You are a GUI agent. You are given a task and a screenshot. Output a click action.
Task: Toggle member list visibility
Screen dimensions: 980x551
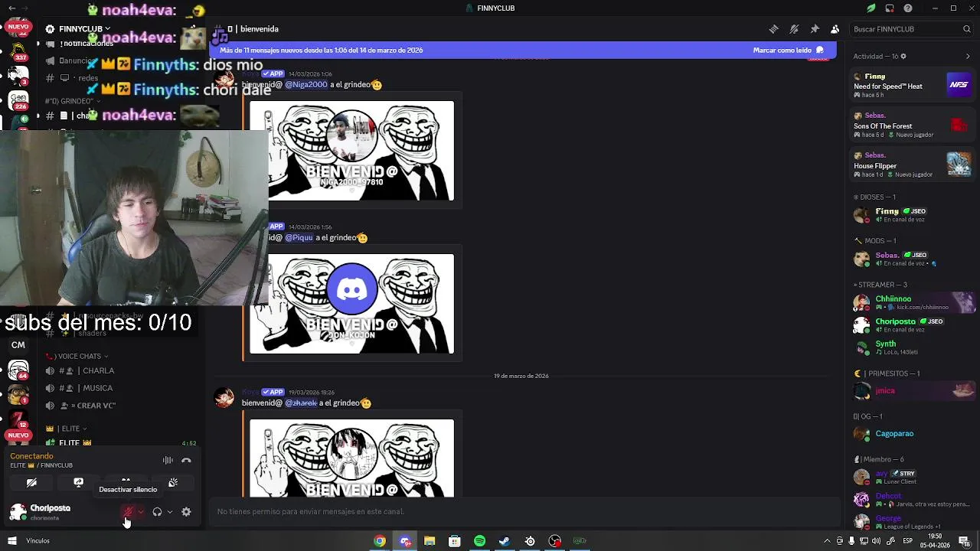coord(835,29)
